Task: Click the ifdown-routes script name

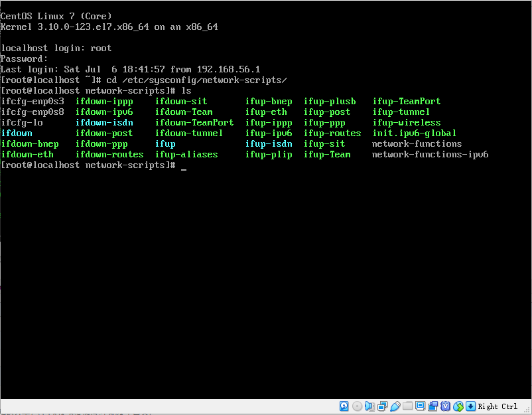Action: 109,155
